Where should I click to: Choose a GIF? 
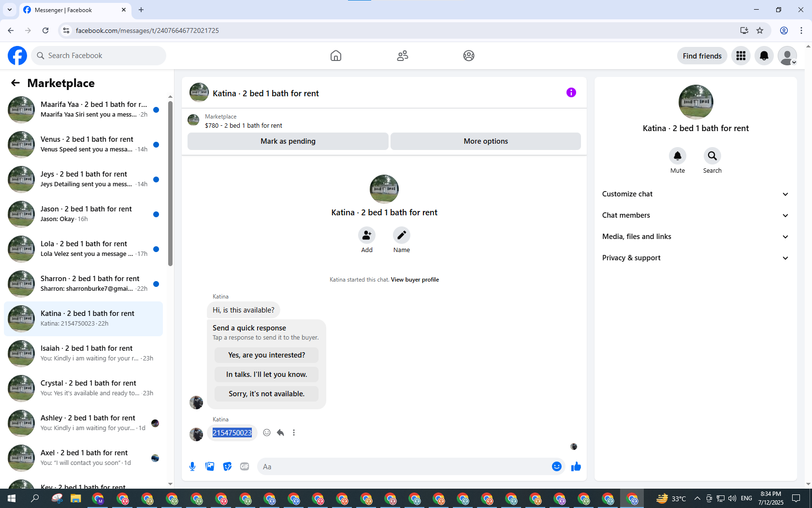point(245,466)
